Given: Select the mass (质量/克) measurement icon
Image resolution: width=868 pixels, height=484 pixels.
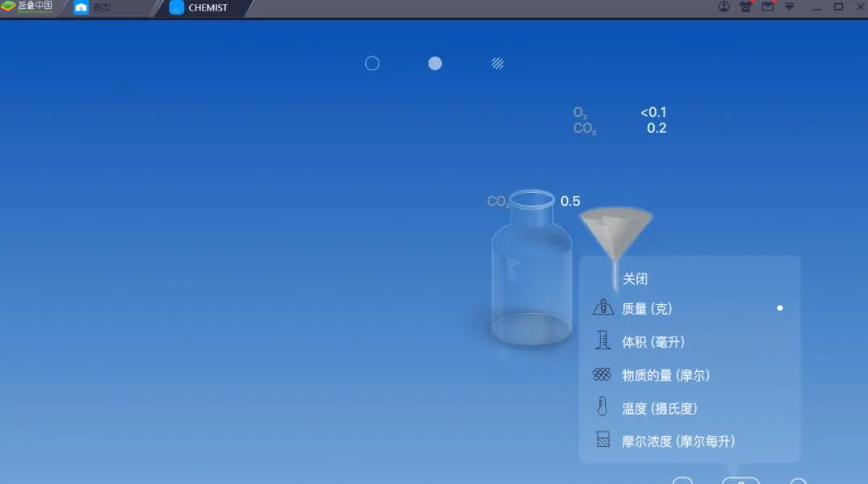Looking at the screenshot, I should pyautogui.click(x=603, y=308).
